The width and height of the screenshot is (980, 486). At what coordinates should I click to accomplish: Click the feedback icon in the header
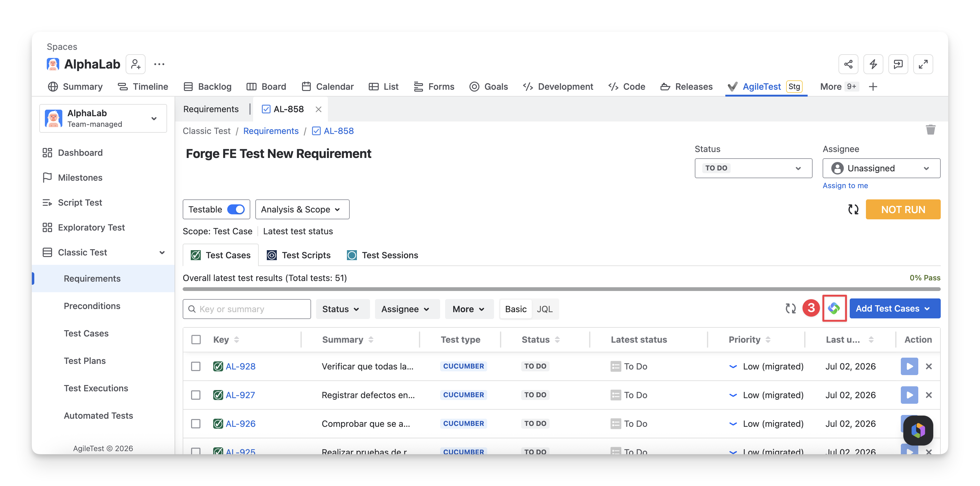coord(898,64)
